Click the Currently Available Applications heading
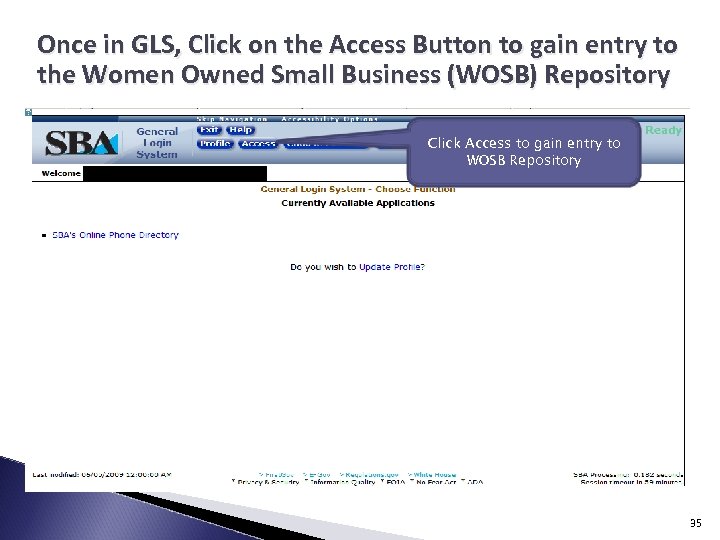Image resolution: width=720 pixels, height=540 pixels. point(358,203)
